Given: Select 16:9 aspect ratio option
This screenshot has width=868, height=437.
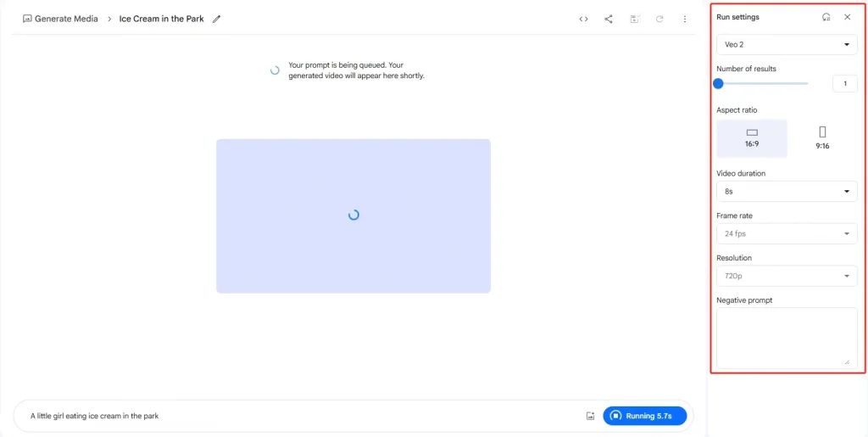Looking at the screenshot, I should tap(752, 138).
